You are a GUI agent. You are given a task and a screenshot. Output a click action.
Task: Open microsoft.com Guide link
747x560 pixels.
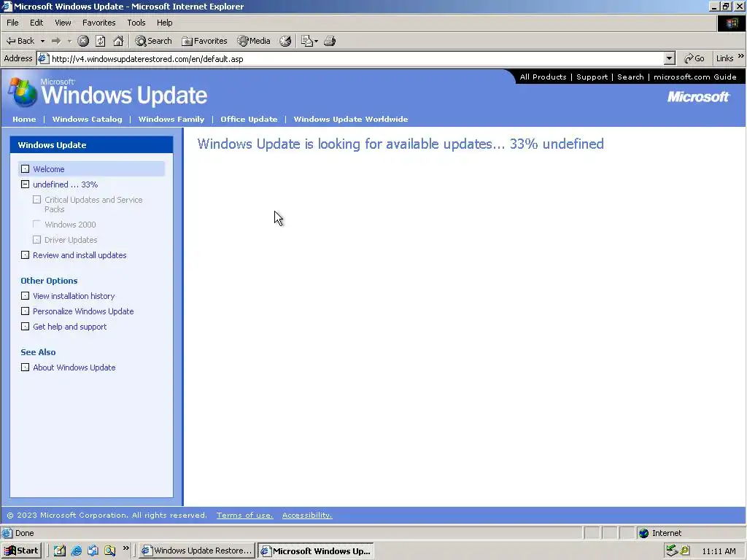[694, 77]
